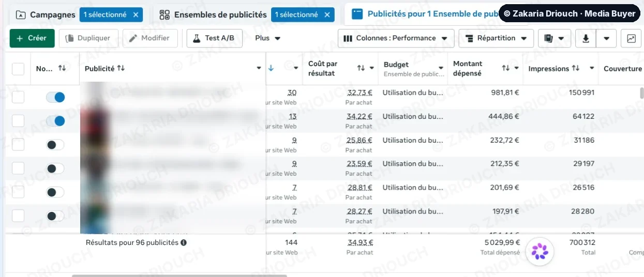This screenshot has height=277, width=644.
Task: Tick checkbox for the 444,86 € row
Action: point(18,121)
